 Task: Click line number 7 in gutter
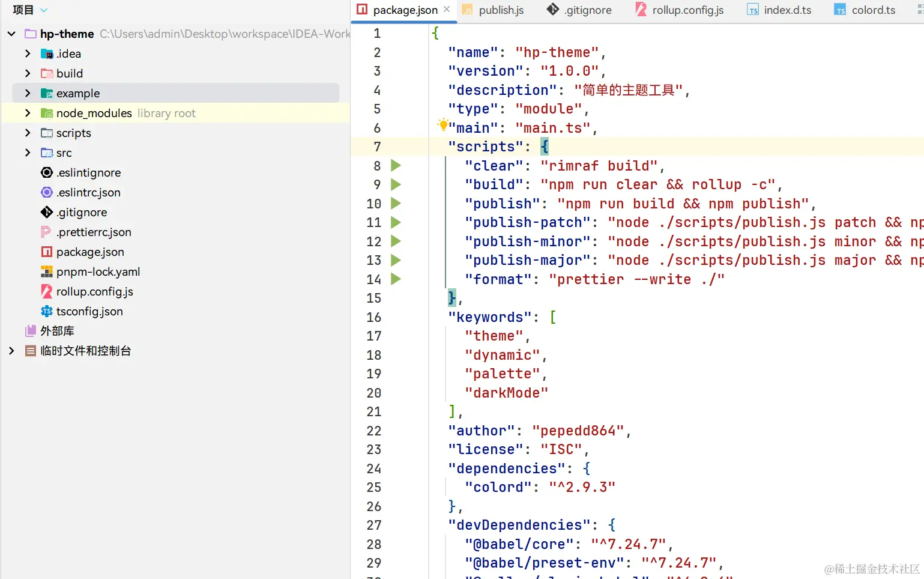pyautogui.click(x=377, y=147)
